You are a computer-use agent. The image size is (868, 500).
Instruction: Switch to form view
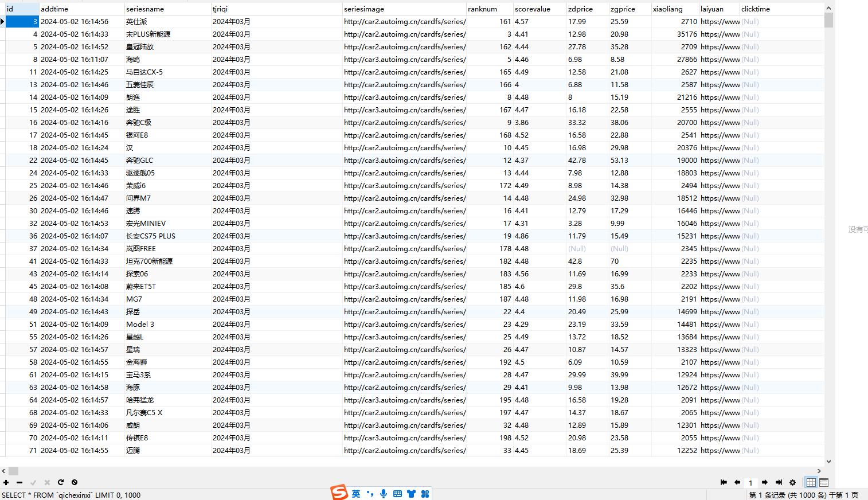pyautogui.click(x=824, y=483)
